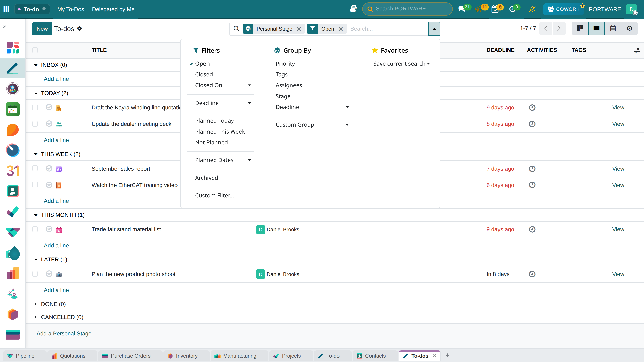
Task: Select all rows with header checkbox
Action: pyautogui.click(x=35, y=50)
